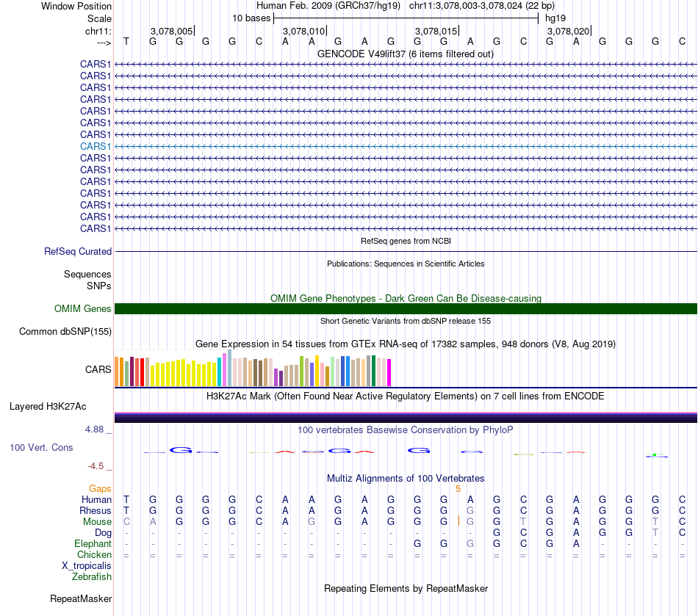Click the Rhesus alignment row label
Image resolution: width=698 pixels, height=616 pixels.
coord(96,510)
